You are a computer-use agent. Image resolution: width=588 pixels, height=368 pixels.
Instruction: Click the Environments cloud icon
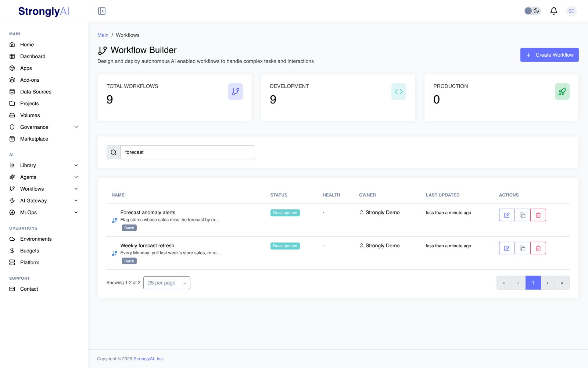pos(12,239)
